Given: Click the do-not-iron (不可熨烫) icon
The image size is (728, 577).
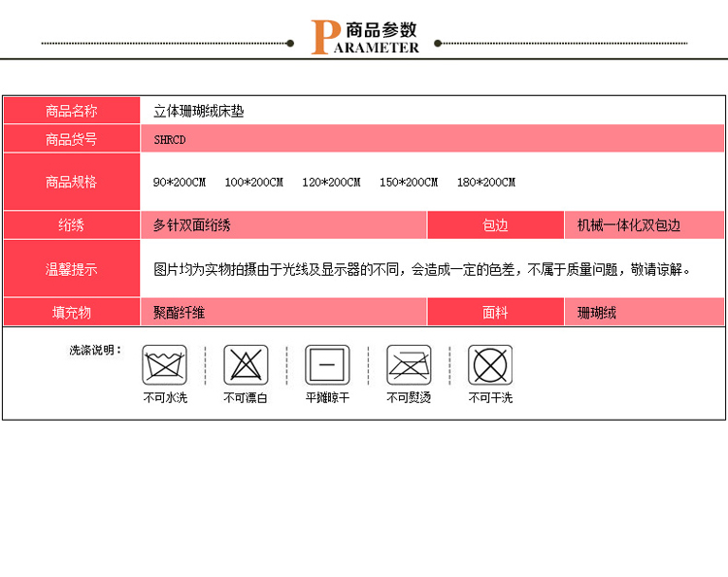Looking at the screenshot, I should 409,365.
